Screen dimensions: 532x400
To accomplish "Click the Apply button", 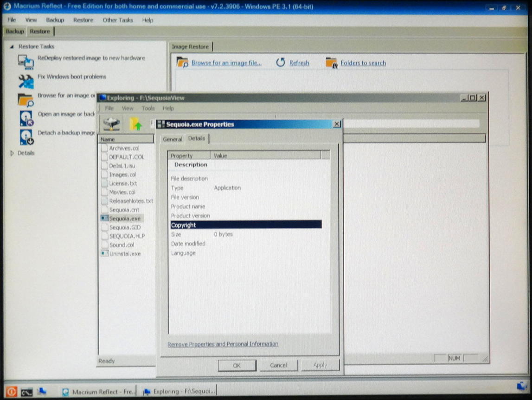I will [320, 365].
